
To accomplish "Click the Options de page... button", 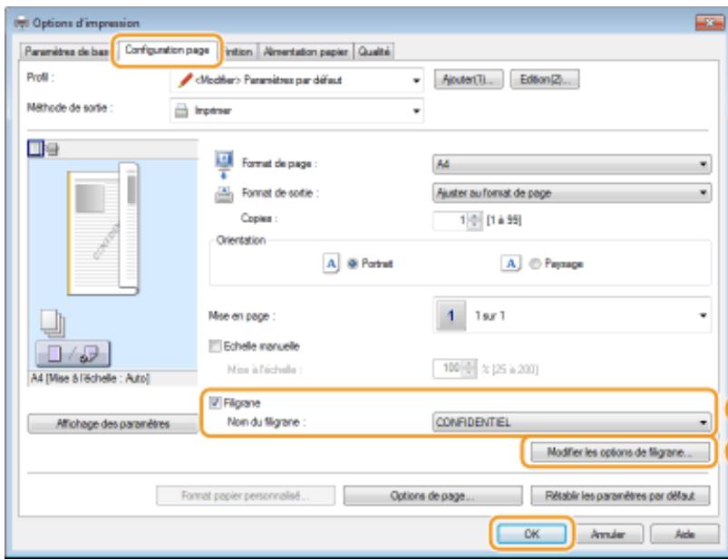I will point(432,496).
